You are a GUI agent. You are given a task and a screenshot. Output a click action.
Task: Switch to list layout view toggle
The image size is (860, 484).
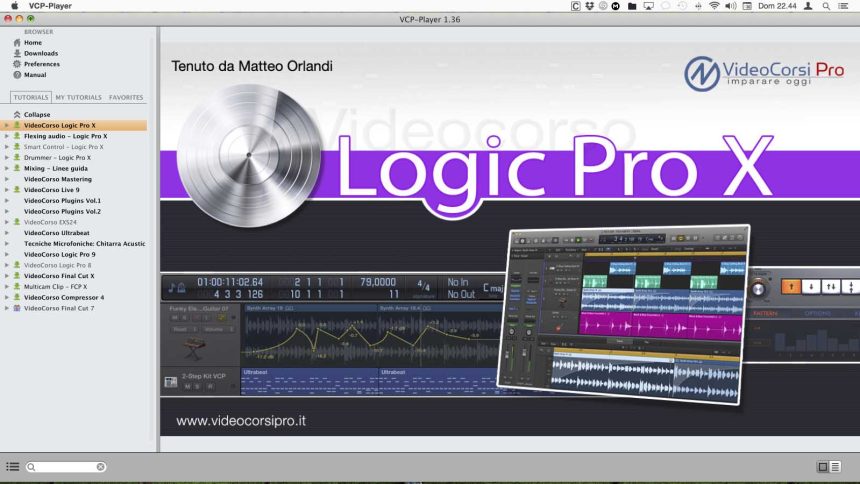coord(835,467)
